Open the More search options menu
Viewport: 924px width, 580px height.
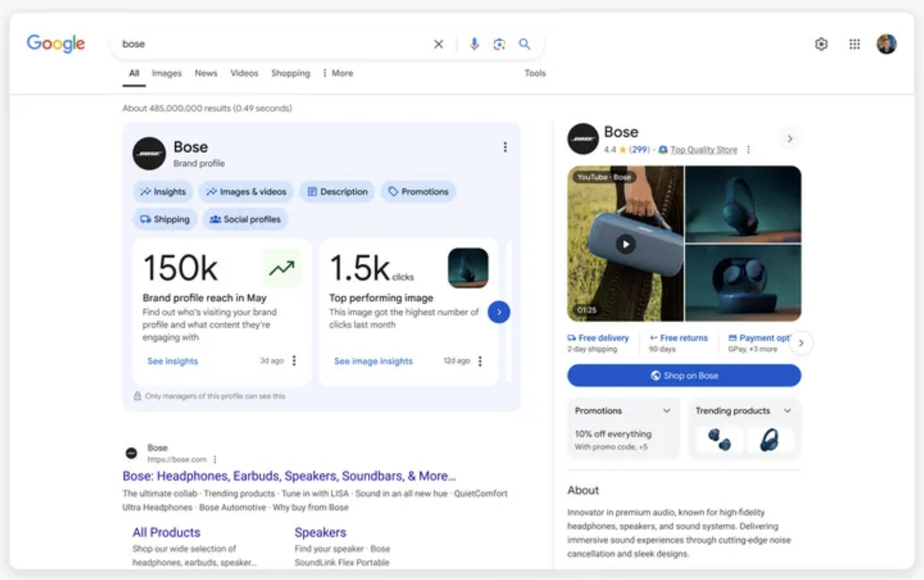[x=338, y=73]
